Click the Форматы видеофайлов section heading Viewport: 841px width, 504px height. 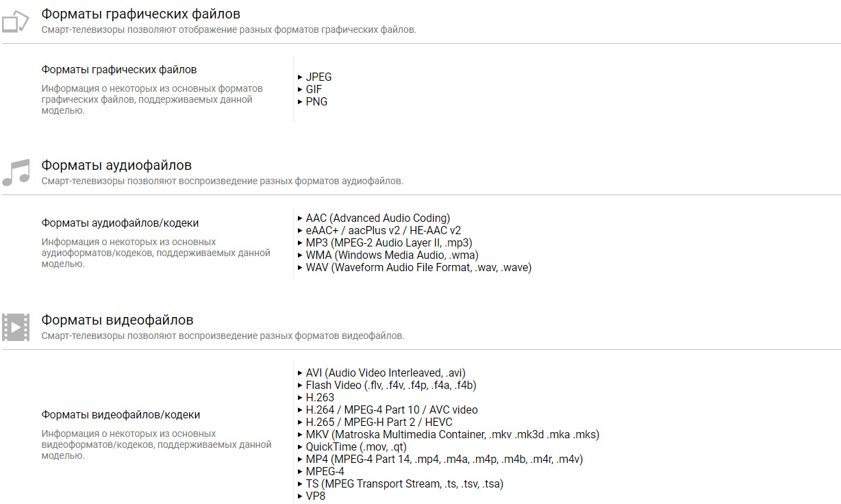click(x=117, y=320)
